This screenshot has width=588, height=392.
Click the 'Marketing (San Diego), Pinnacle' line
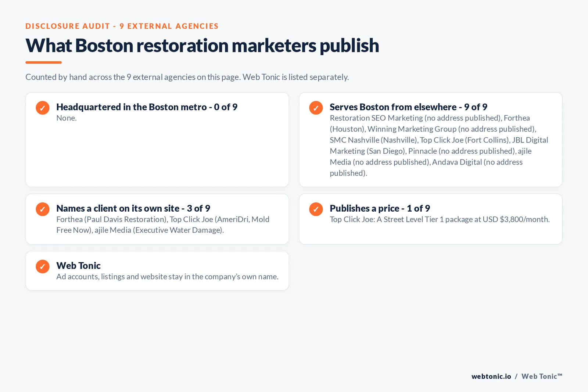point(431,151)
